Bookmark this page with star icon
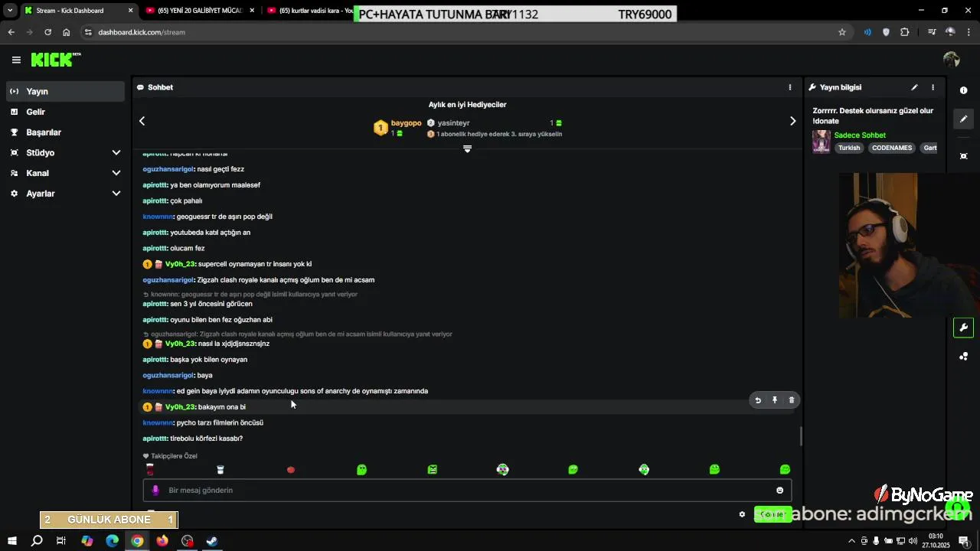Screen dimensions: 980x551 (x=842, y=32)
